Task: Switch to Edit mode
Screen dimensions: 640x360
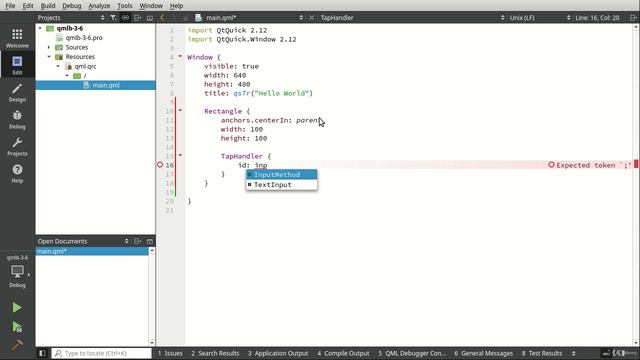Action: [x=17, y=64]
